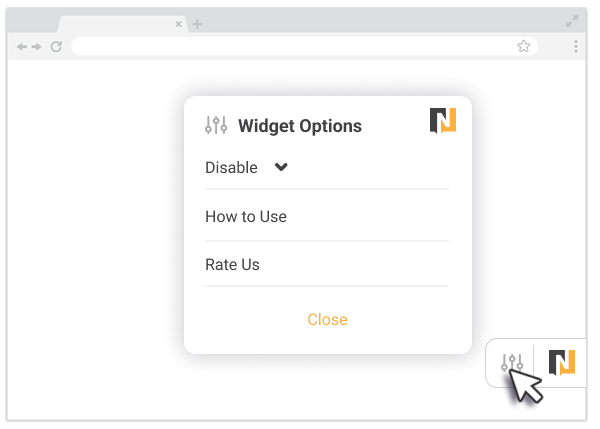
Task: Click sliders icon beside Widget Options title
Action: coord(216,125)
